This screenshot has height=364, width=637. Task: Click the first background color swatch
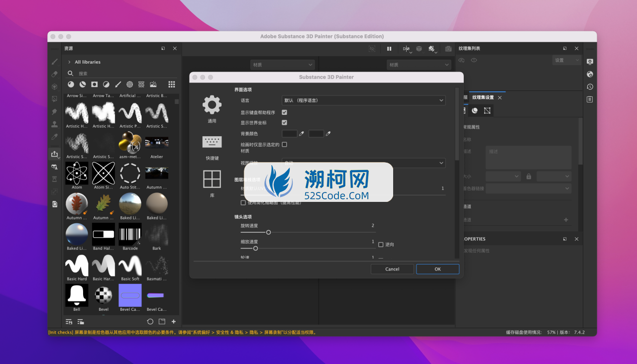290,134
